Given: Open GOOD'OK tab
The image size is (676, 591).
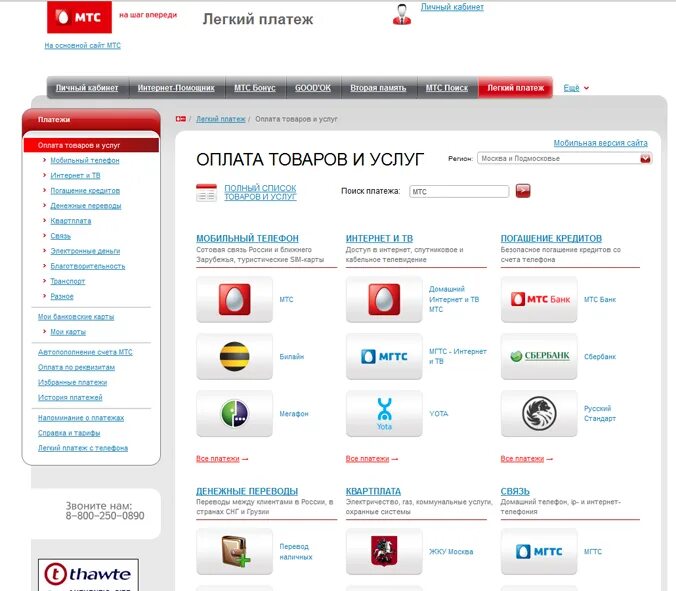Looking at the screenshot, I should [313, 88].
